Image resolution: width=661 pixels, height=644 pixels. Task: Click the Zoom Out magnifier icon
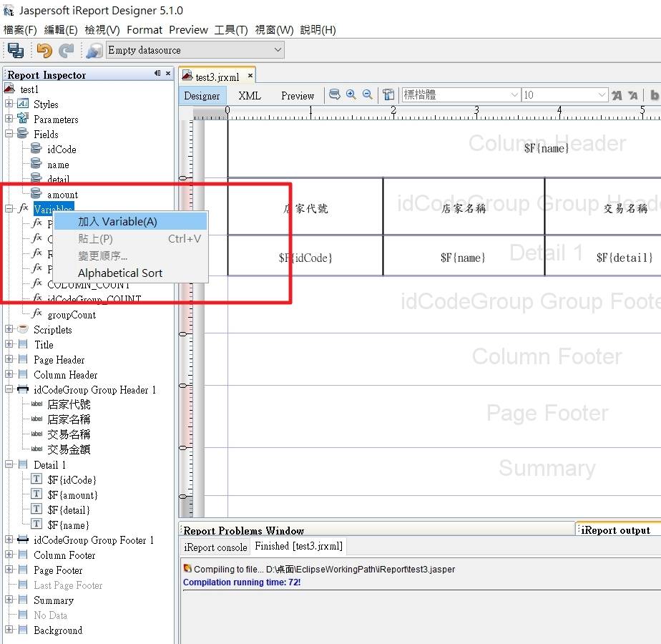click(x=368, y=94)
